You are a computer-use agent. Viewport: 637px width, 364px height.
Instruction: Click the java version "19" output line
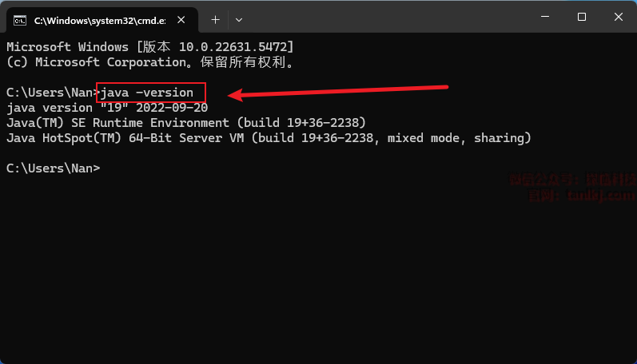pyautogui.click(x=106, y=108)
